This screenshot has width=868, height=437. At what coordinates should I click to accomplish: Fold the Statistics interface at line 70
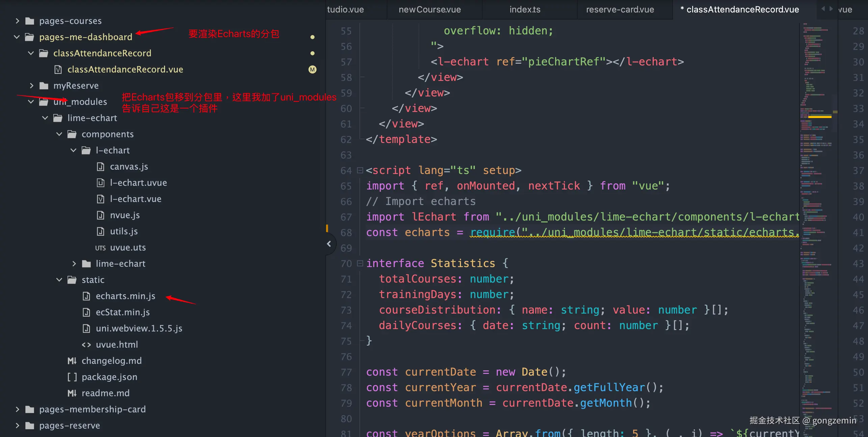(x=360, y=263)
